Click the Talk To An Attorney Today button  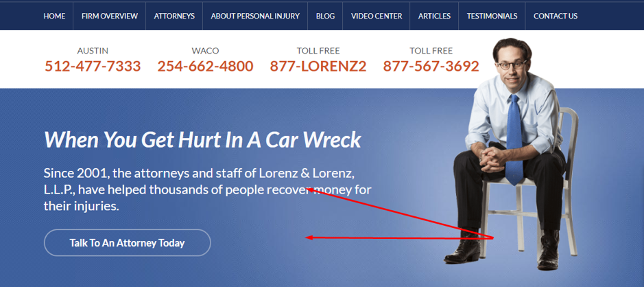128,242
